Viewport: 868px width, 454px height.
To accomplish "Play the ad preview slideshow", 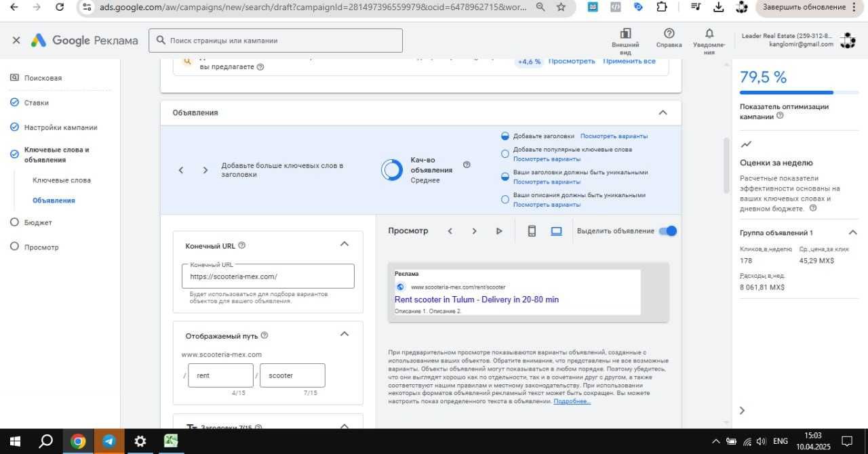I will (499, 231).
